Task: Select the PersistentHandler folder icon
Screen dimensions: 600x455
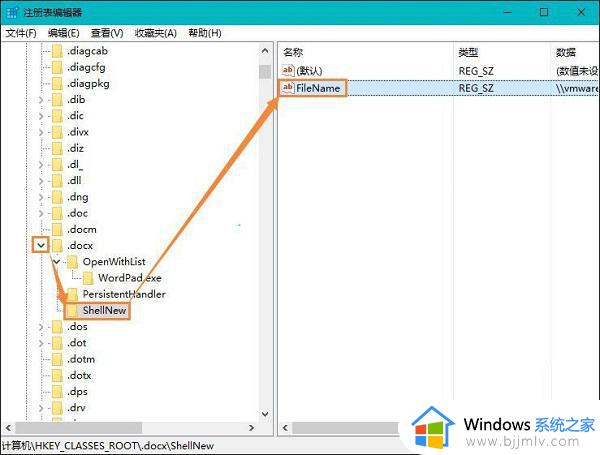Action: [x=72, y=294]
